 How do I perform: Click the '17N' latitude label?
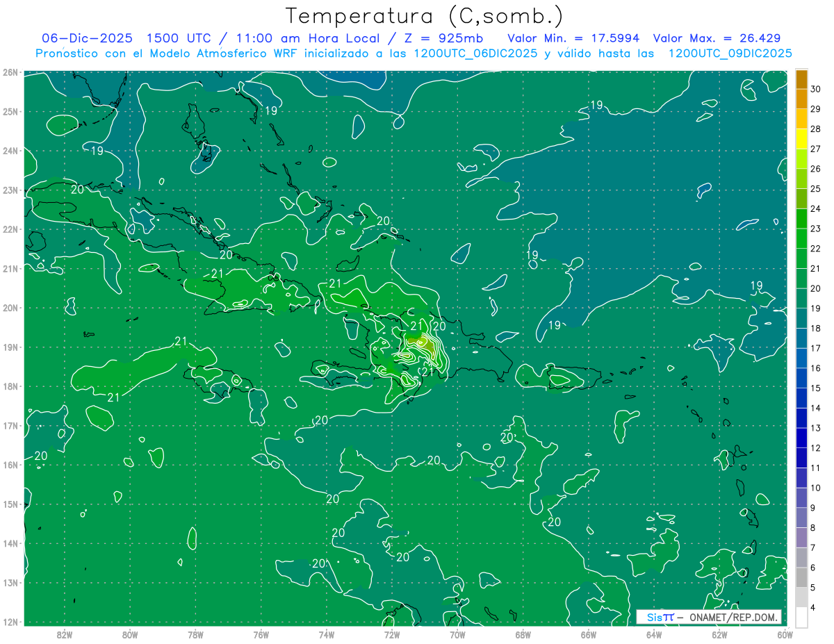[x=10, y=425]
